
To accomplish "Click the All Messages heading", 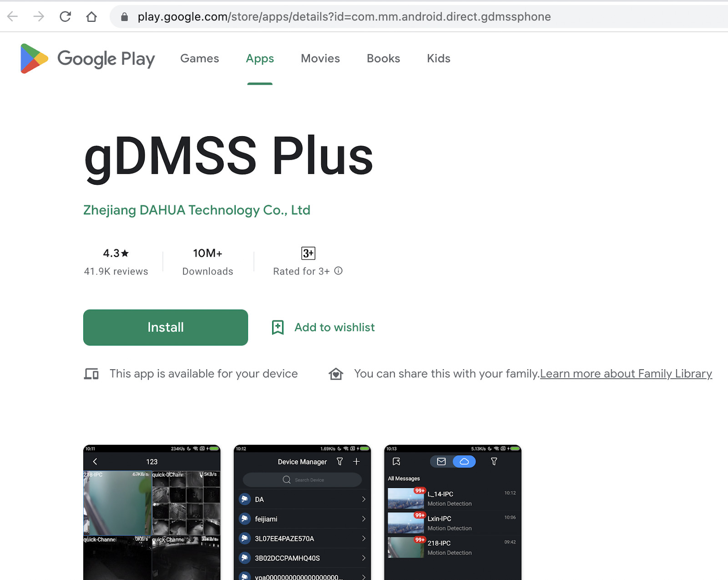I will [x=404, y=478].
